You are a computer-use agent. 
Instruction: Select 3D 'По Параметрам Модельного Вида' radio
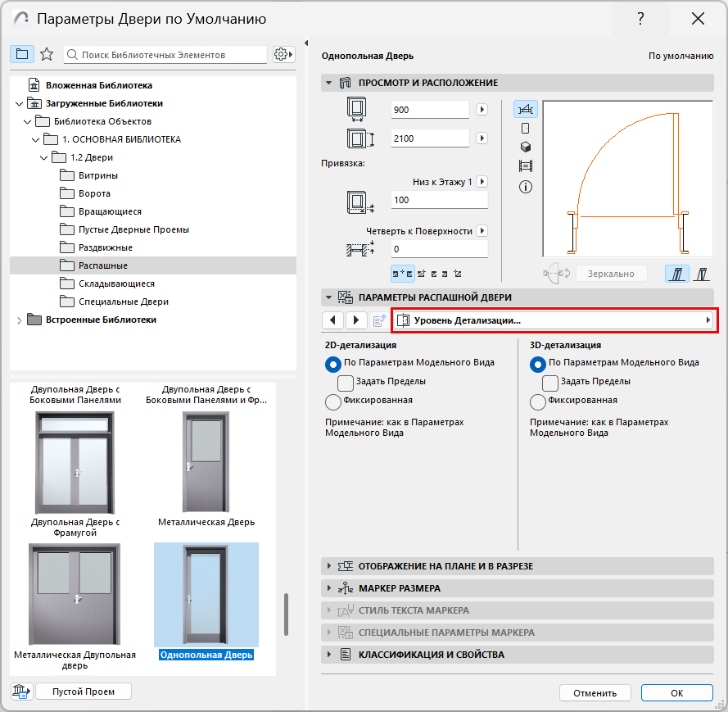tap(538, 364)
